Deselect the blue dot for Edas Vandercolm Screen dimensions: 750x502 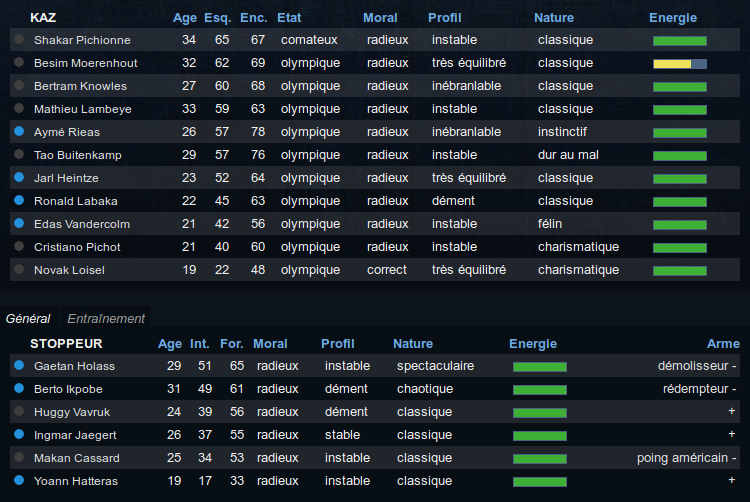point(19,223)
